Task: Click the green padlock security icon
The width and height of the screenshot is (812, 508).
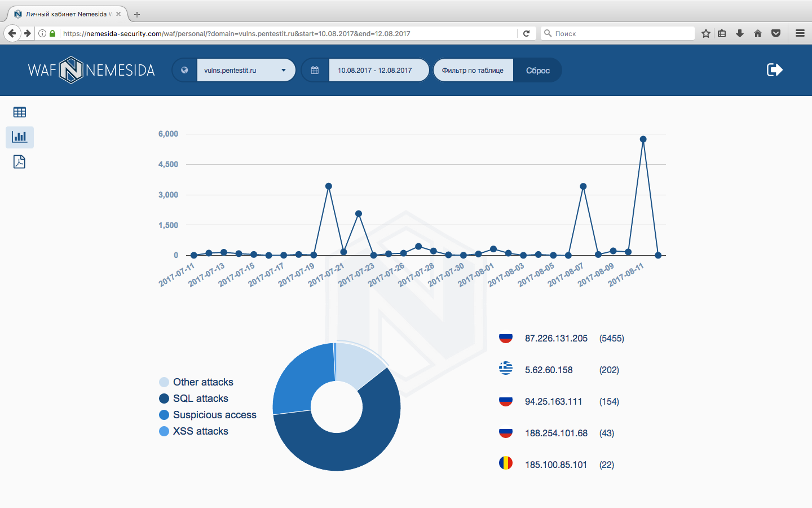Action: (52, 33)
